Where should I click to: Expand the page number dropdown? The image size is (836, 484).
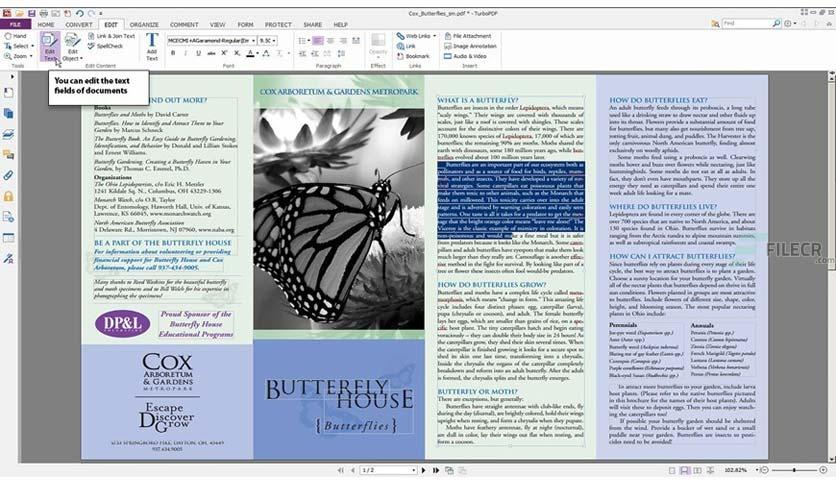tap(413, 470)
